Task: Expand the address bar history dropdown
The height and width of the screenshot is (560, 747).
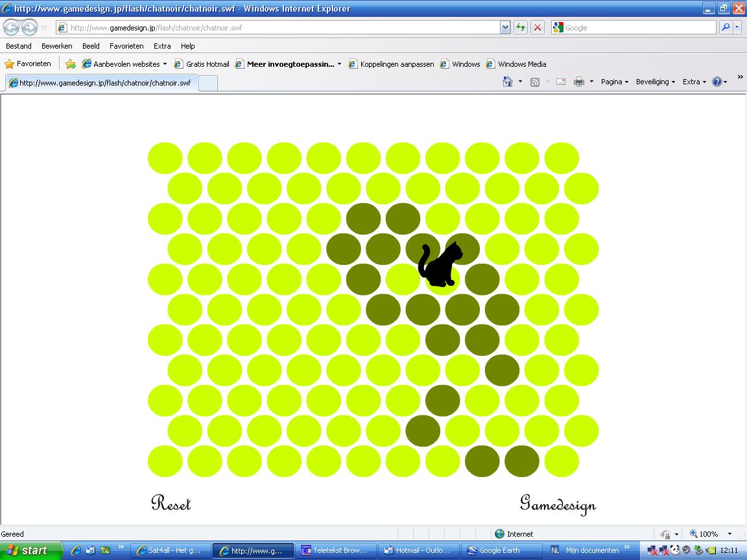Action: coord(505,28)
